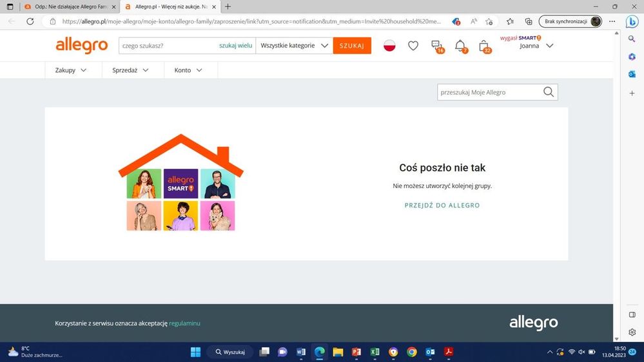The image size is (644, 362).
Task: Expand the Zakupy menu
Action: pos(71,70)
